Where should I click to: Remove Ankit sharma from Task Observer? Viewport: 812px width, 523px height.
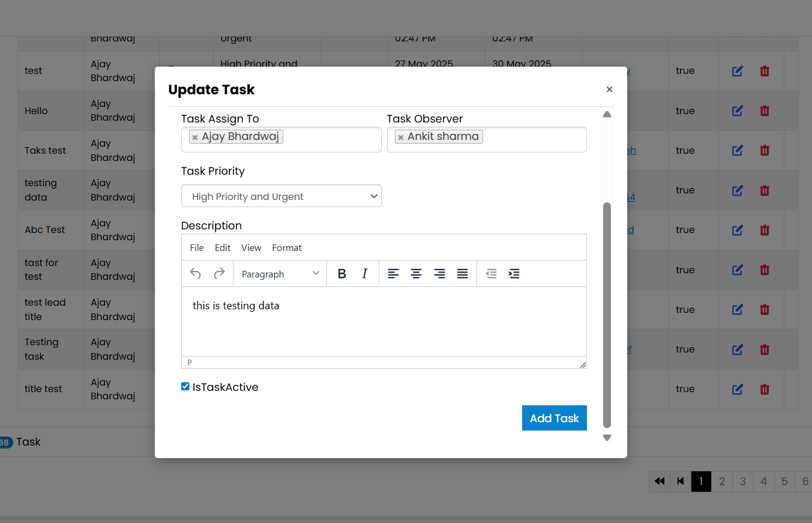(400, 136)
